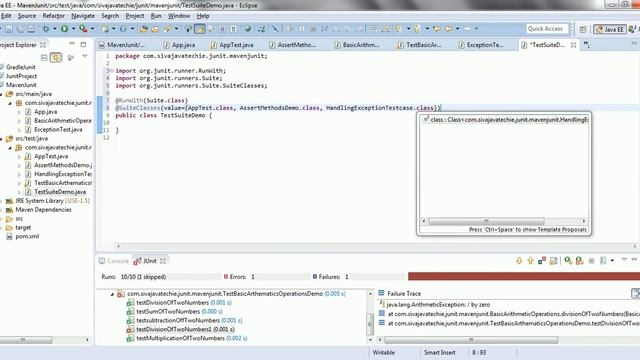
Task: Switch to the App.java editor tab
Action: [x=179, y=45]
